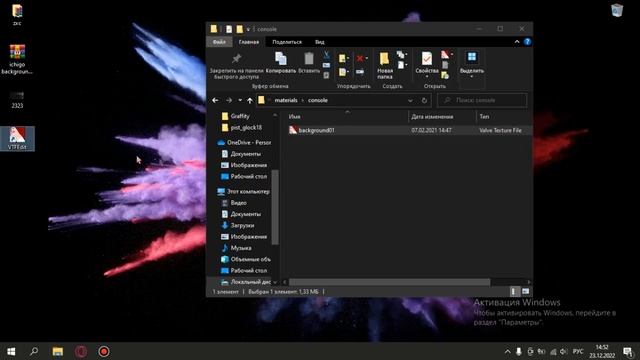Open pist_glock18 folder in navigation pane
640x360 pixels.
coord(246,127)
